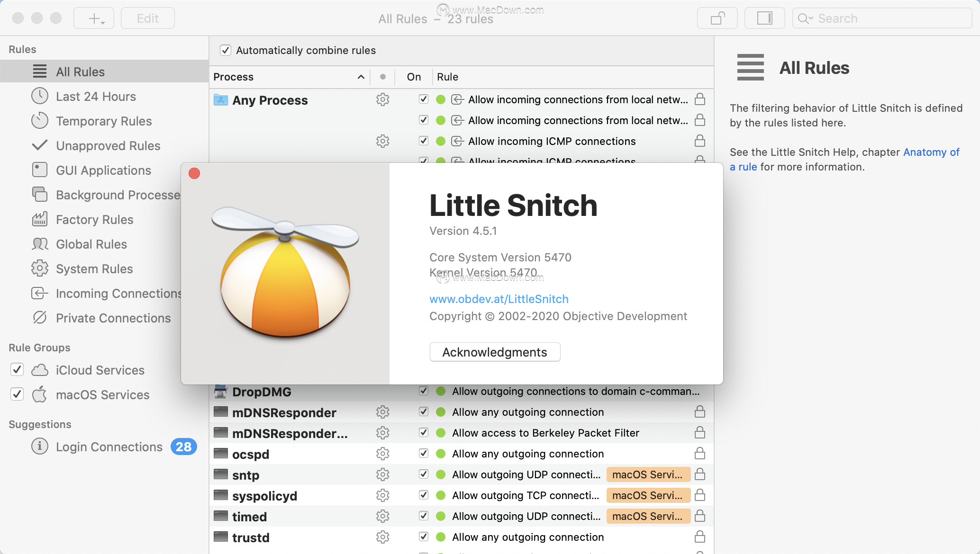Viewport: 980px width, 554px height.
Task: Click the iCloud Services cloud icon
Action: tap(40, 370)
